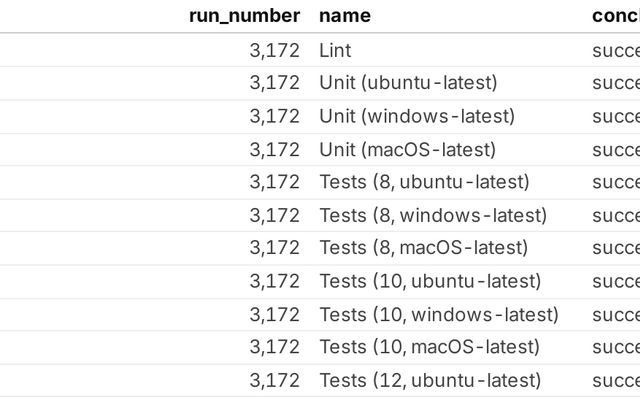Click run number for Tests (10, ubuntu-latest)
Image resolution: width=640 pixels, height=400 pixels.
pyautogui.click(x=274, y=281)
